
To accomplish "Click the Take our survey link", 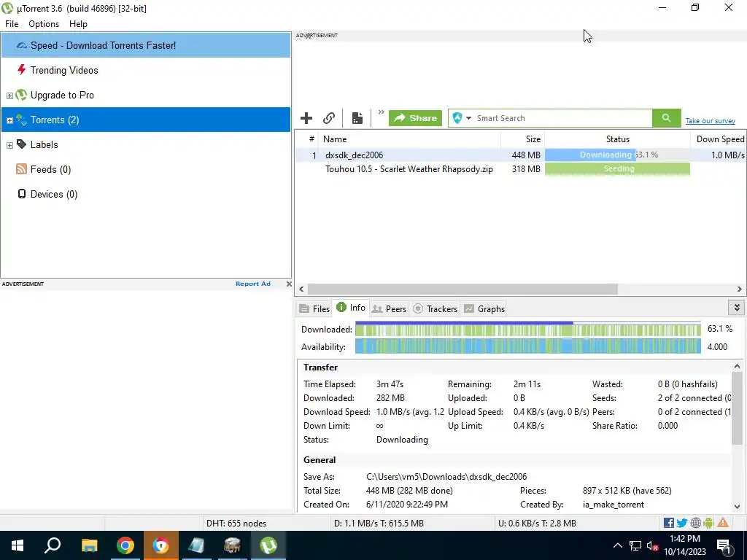I will pos(711,120).
